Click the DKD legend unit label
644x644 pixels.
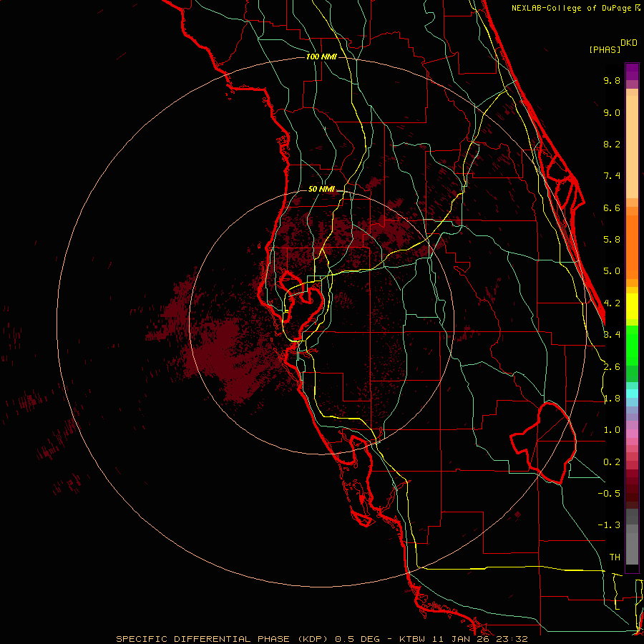point(629,42)
